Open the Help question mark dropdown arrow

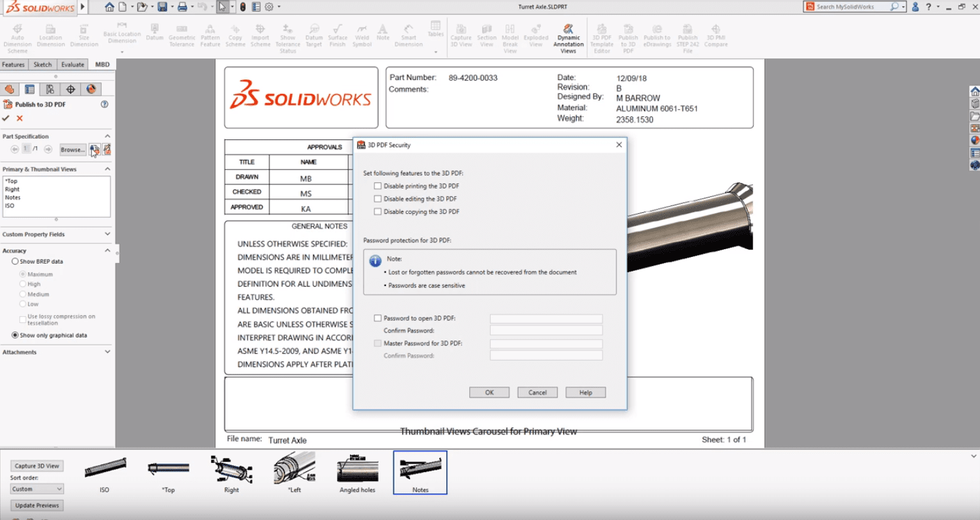pos(937,7)
